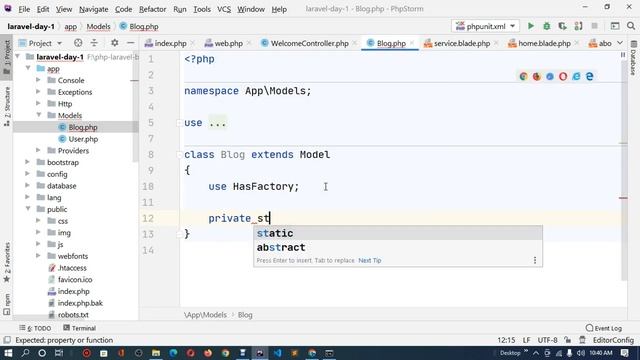Open Search Everywhere magnifier icon
Image resolution: width=640 pixels, height=360 pixels.
[631, 26]
